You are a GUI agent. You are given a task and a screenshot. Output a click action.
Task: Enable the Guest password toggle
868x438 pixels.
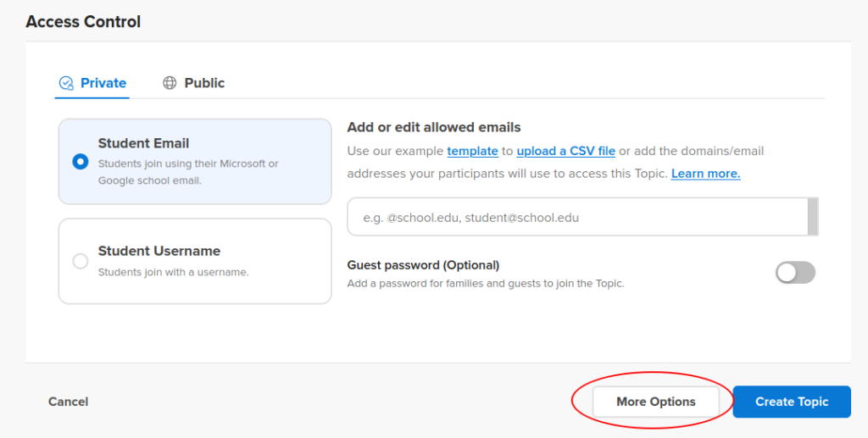tap(795, 273)
